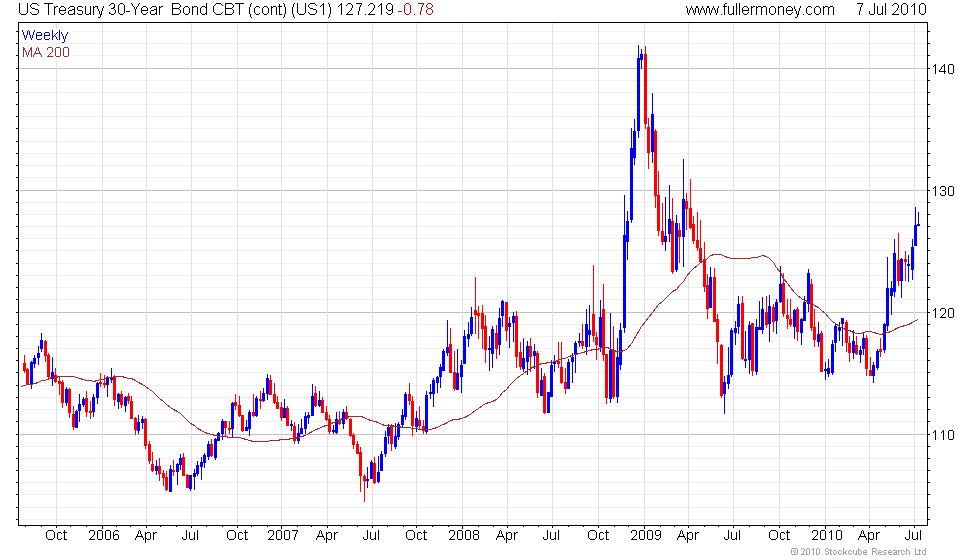980x560 pixels.
Task: Click the '2007' year label on time axis
Action: tap(283, 536)
